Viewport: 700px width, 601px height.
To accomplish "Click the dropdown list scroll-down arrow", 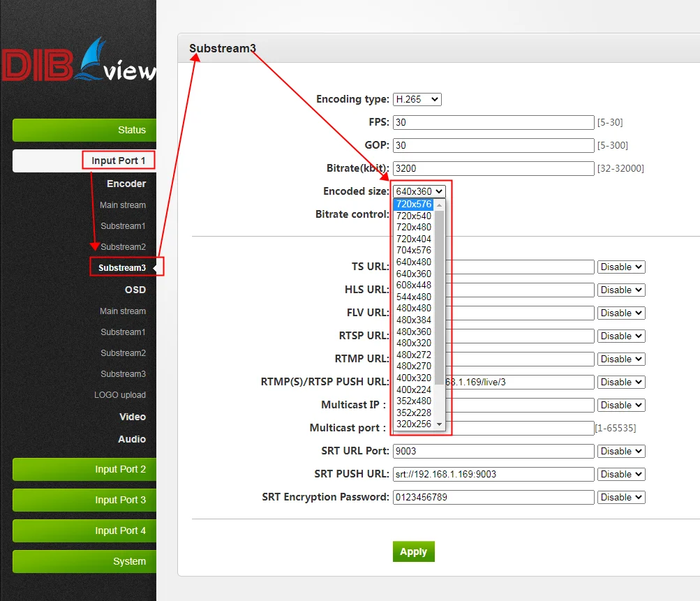I will (439, 424).
